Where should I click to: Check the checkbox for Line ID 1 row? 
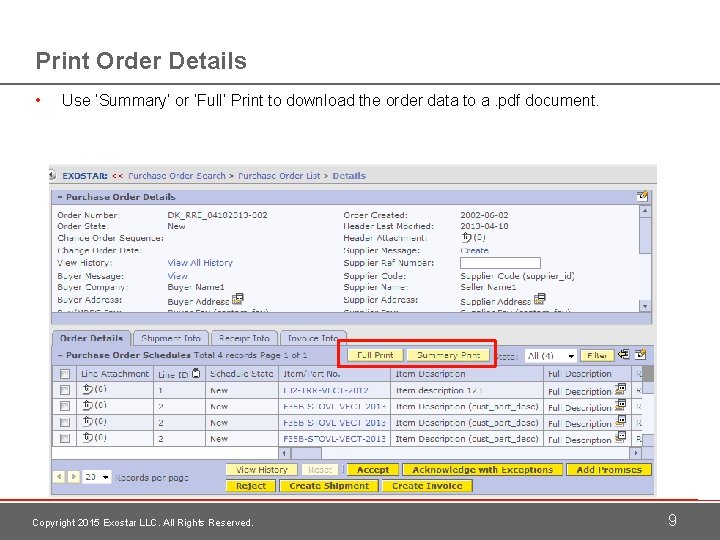coord(65,390)
